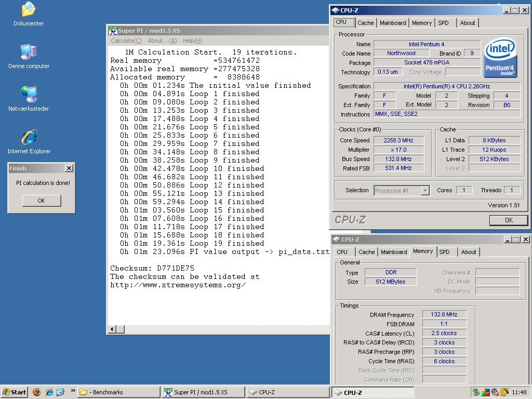Expand the quick launch overflow chevron
The width and height of the screenshot is (532, 399).
click(73, 391)
